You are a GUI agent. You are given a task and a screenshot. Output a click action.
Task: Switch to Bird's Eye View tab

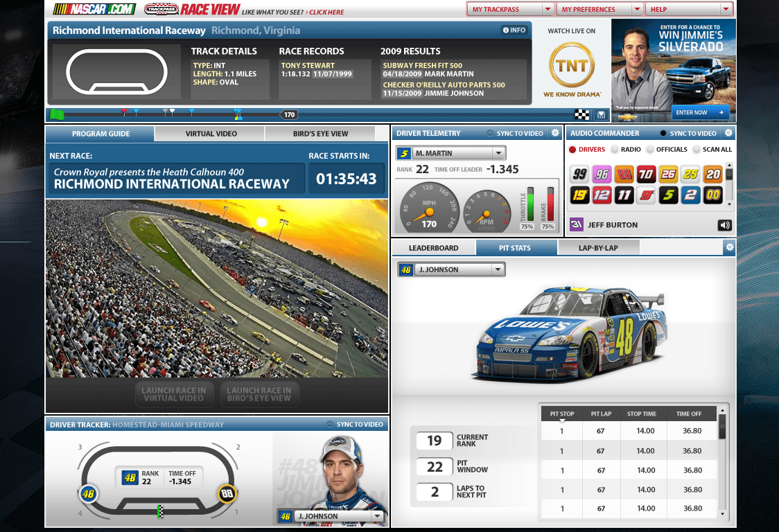tap(320, 134)
